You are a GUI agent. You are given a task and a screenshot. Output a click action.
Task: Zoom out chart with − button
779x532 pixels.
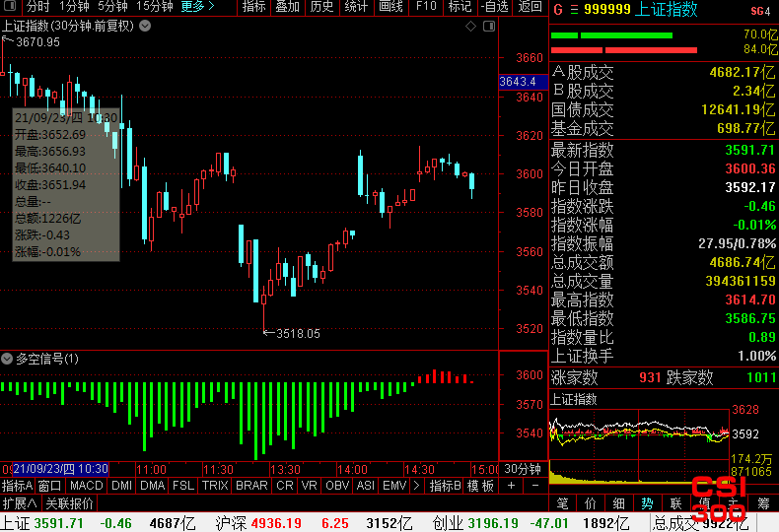pos(535,486)
